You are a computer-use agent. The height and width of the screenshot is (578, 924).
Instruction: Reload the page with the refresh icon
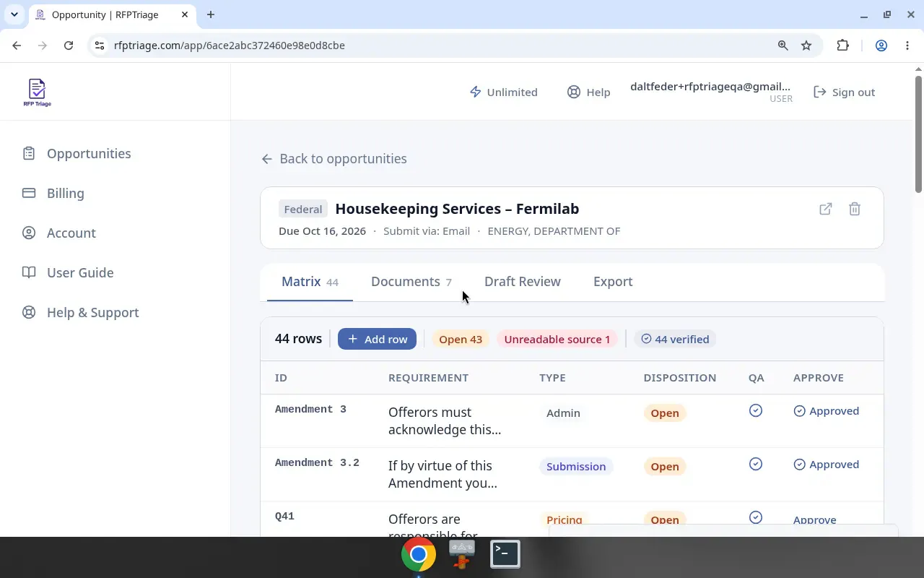69,46
